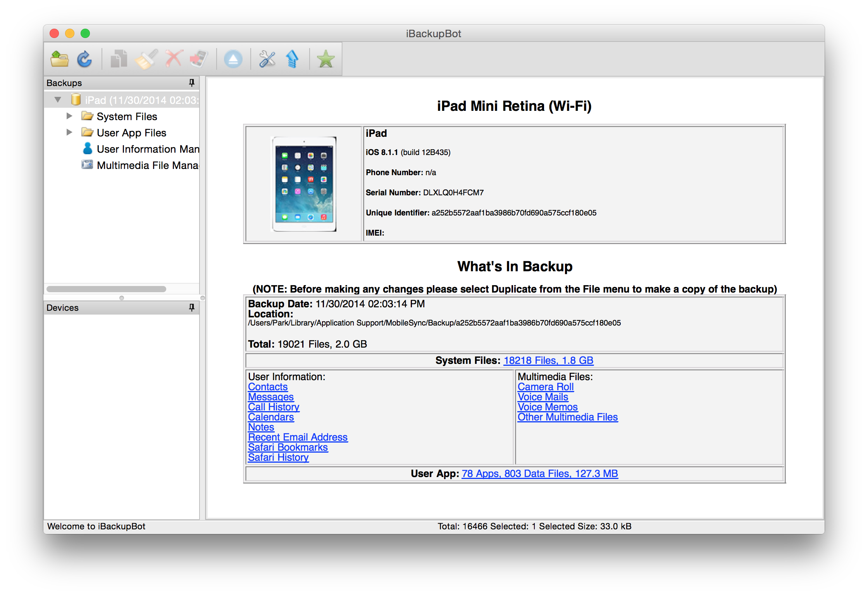
Task: Open the Safari History link
Action: point(278,457)
